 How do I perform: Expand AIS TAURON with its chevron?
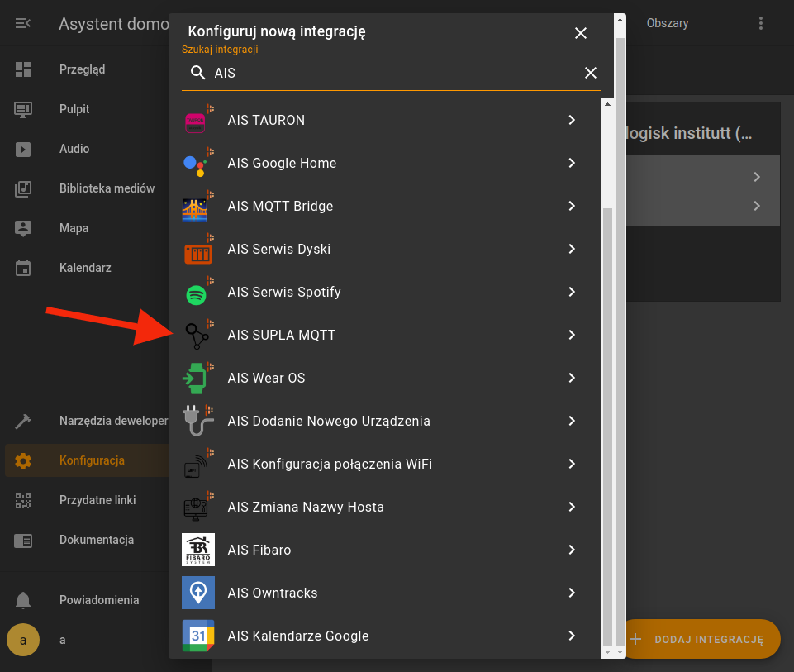(x=572, y=120)
